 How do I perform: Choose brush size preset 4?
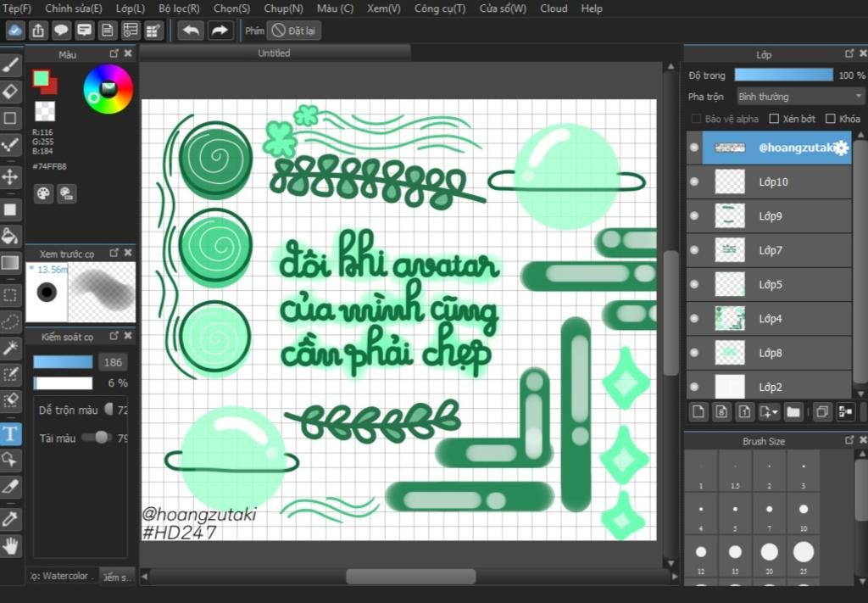click(x=701, y=514)
